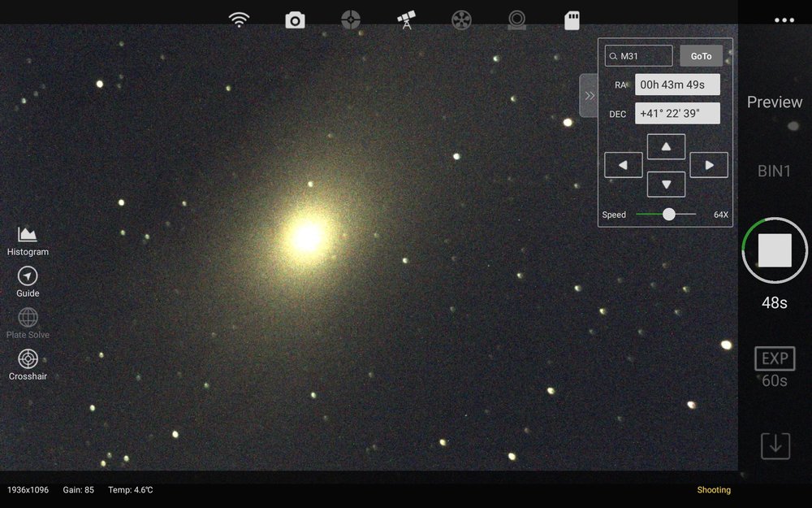Viewport: 812px width, 508px height.
Task: Open the main camera settings
Action: (294, 20)
